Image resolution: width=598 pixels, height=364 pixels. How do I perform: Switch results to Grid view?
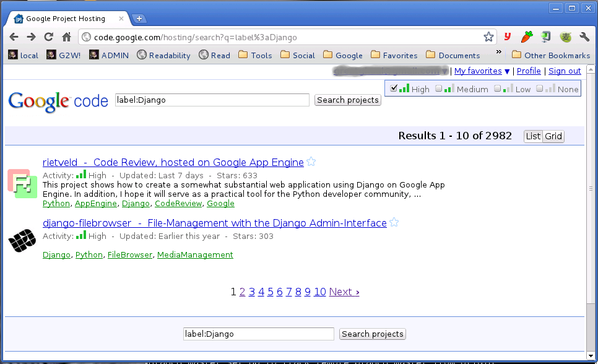coord(553,136)
